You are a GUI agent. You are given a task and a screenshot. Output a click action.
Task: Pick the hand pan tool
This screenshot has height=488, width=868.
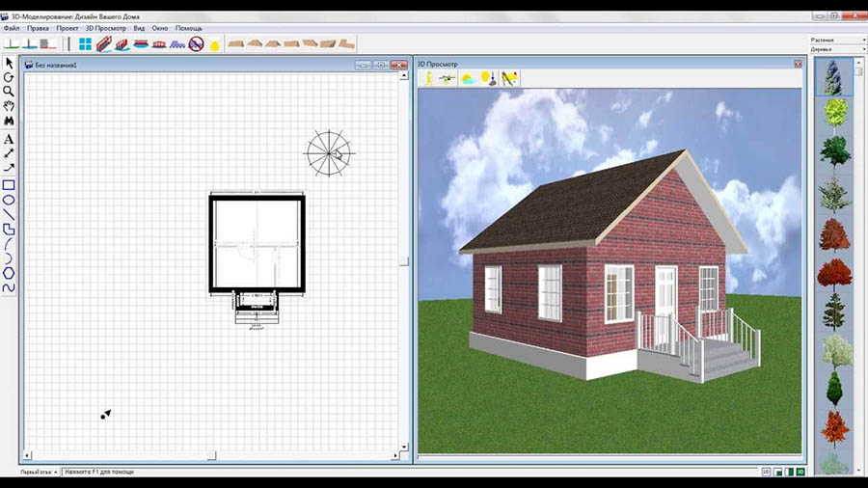9,106
